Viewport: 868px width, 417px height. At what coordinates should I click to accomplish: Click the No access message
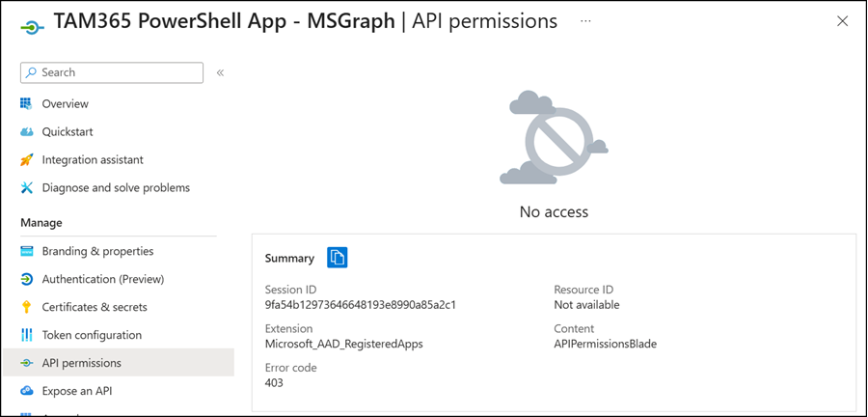(554, 211)
